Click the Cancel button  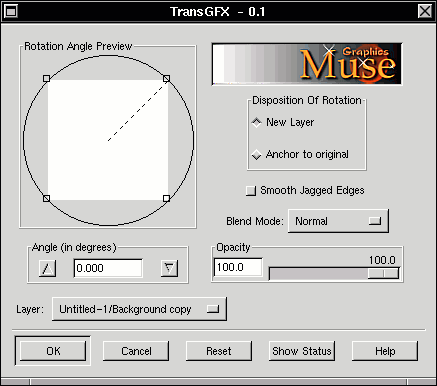[136, 351]
